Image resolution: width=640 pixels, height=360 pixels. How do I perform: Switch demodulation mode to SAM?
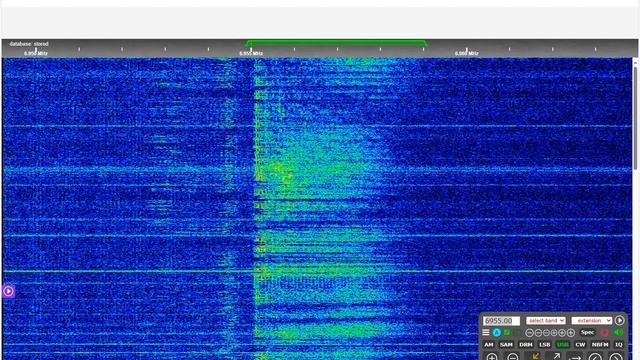point(506,344)
